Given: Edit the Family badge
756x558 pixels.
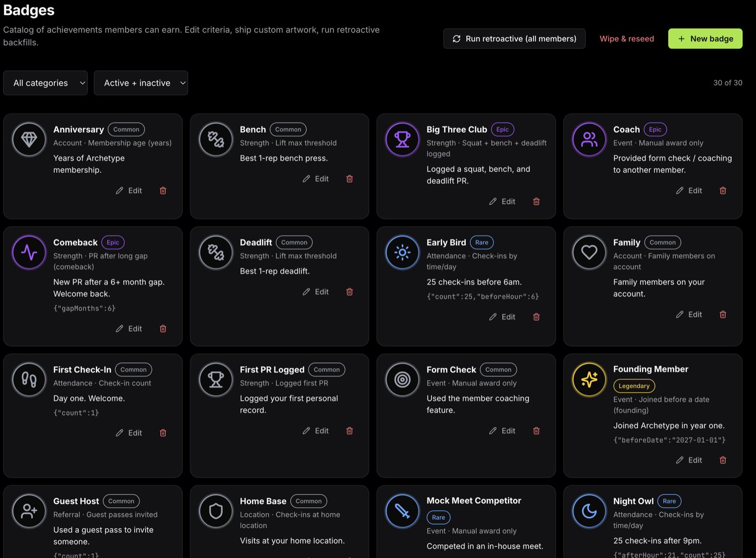Looking at the screenshot, I should [x=689, y=314].
